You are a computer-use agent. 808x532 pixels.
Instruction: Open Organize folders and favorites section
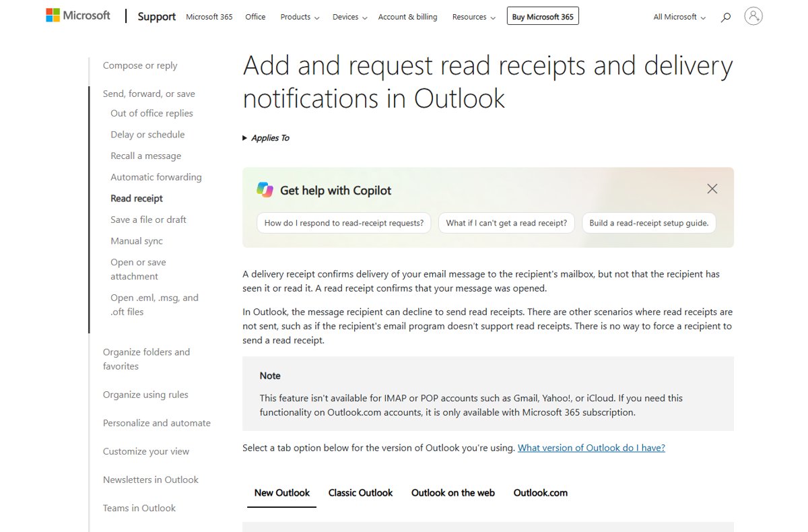(146, 359)
